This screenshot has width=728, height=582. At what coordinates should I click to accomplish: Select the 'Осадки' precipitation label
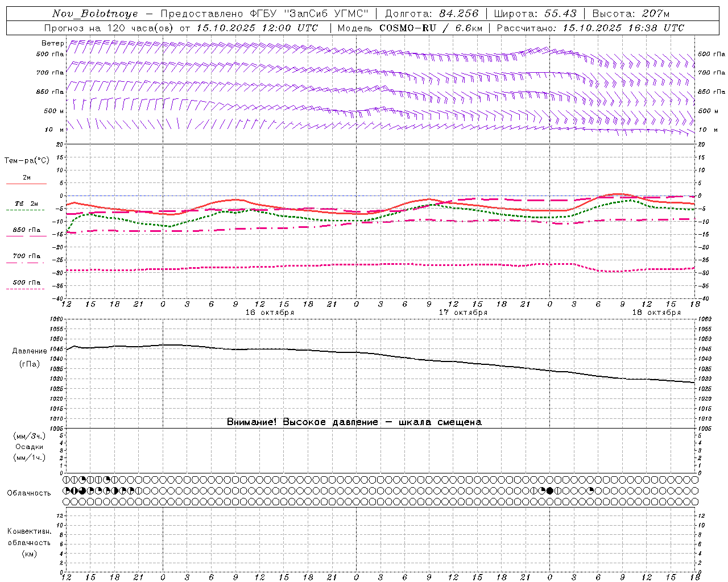click(x=30, y=447)
